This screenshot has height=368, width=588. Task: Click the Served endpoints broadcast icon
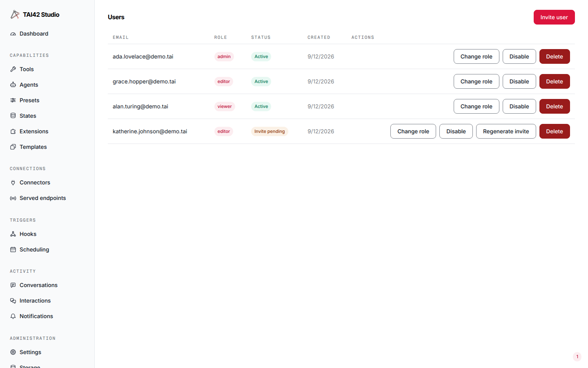pos(13,198)
